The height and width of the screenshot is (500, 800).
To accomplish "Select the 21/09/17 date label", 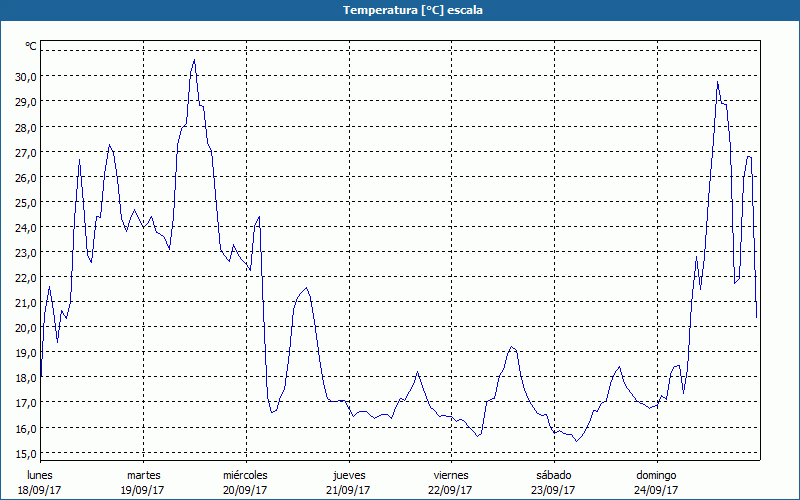I will pyautogui.click(x=348, y=490).
